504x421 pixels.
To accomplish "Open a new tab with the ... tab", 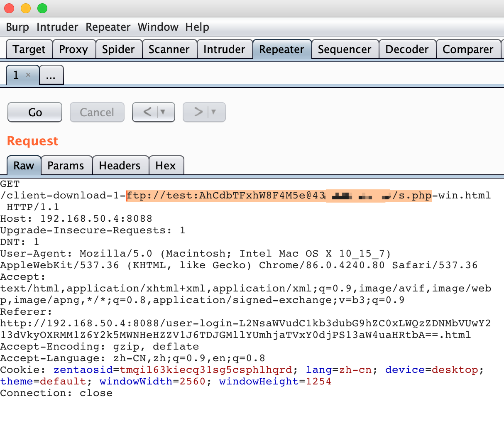I will (x=51, y=75).
